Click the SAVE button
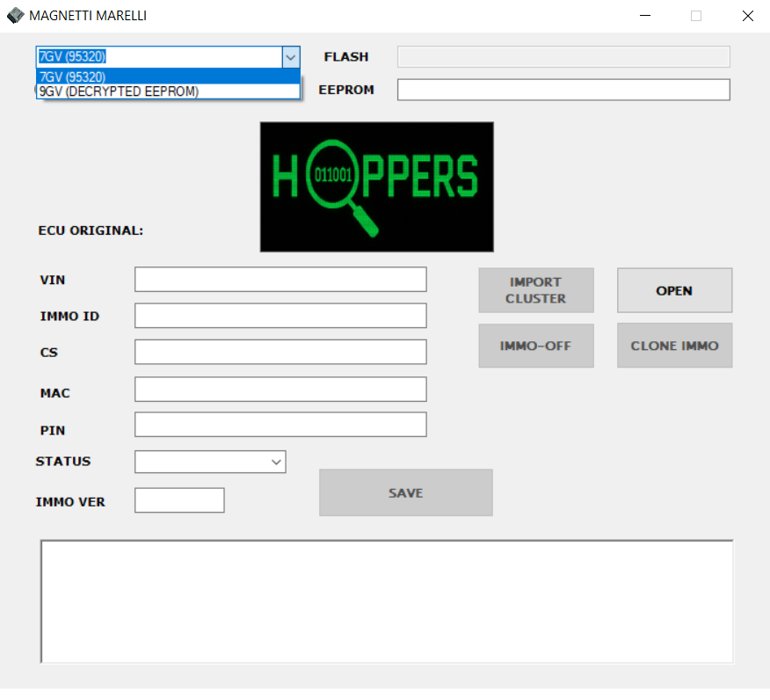Image resolution: width=770 pixels, height=700 pixels. (405, 492)
